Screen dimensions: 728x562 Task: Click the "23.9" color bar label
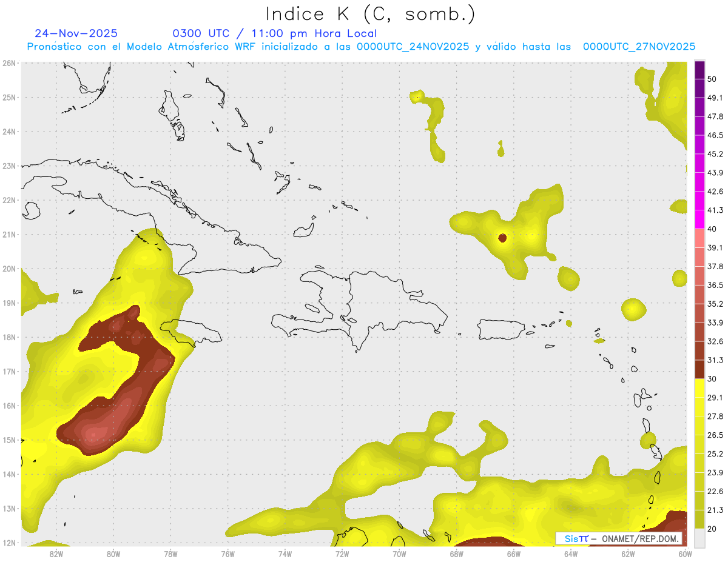(x=715, y=473)
